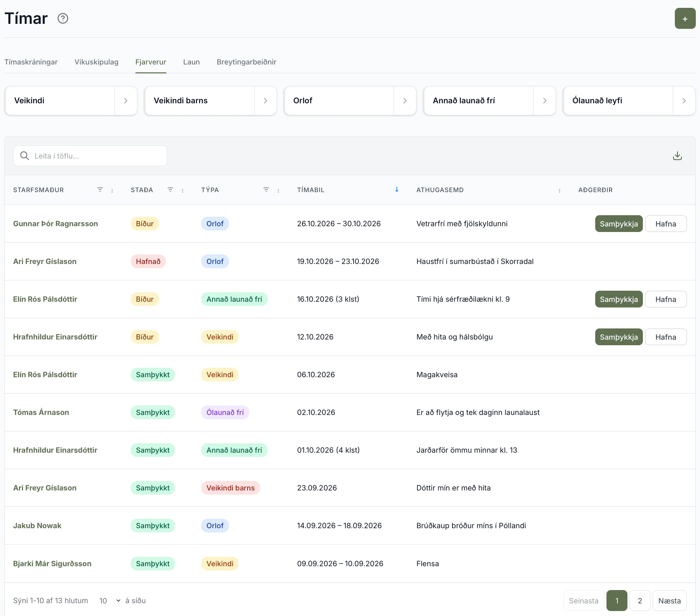Reject Hrafnhildur Einarsdóttir's 12.10.2026 sick leave
Viewport: 700px width, 616px height.
[665, 337]
